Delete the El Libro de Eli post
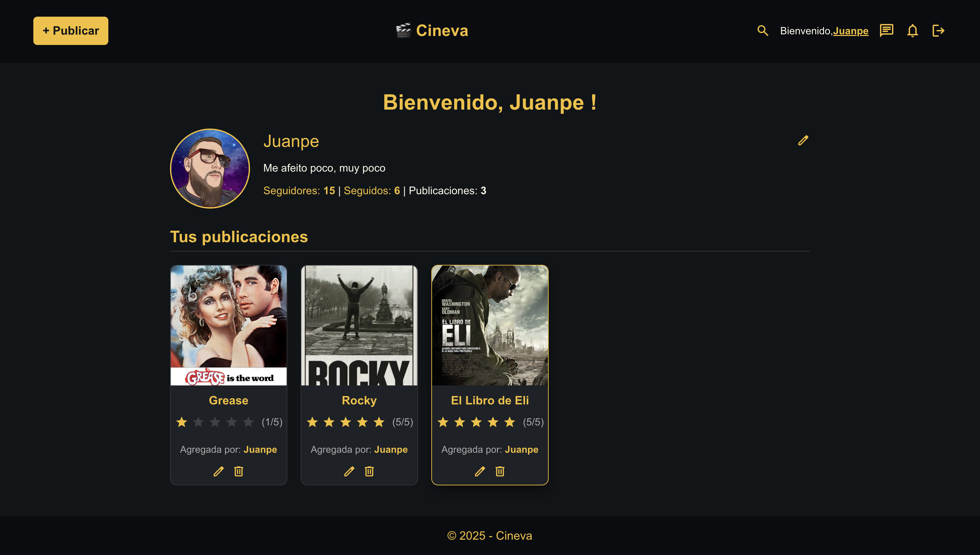Image resolution: width=980 pixels, height=555 pixels. click(x=500, y=471)
